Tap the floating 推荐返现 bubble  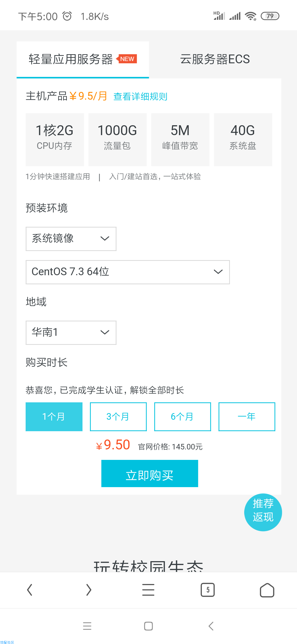click(263, 512)
